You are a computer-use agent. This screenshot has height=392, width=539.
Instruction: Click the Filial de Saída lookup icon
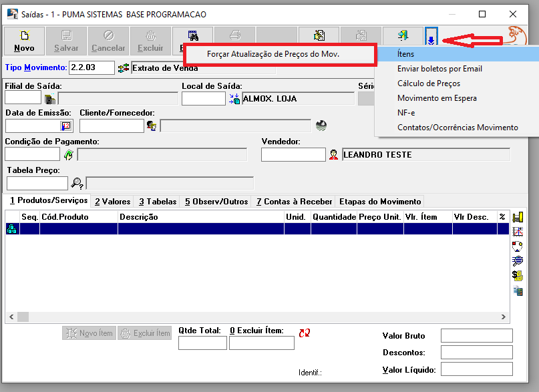point(50,99)
